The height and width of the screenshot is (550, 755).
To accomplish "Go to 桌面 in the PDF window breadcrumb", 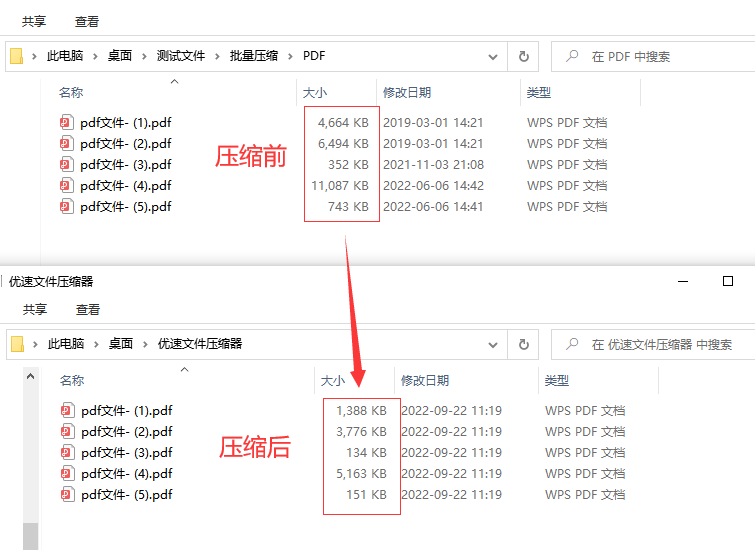I will pyautogui.click(x=120, y=56).
